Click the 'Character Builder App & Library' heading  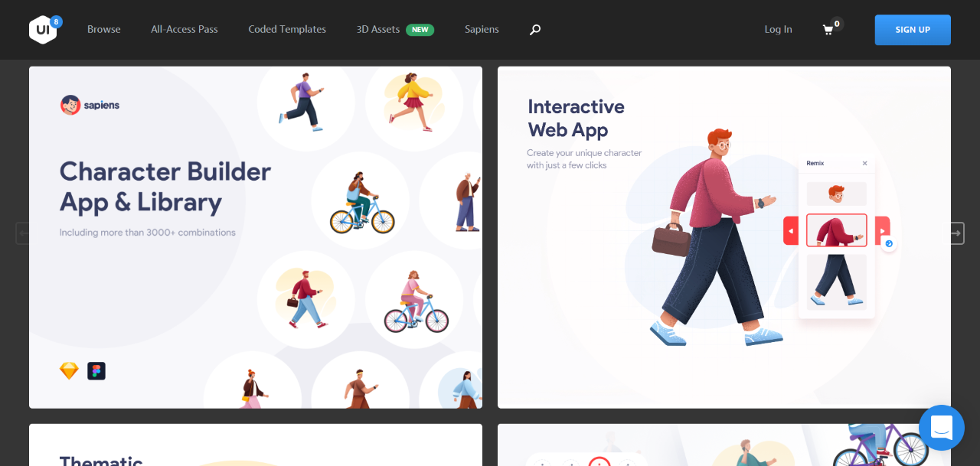(x=165, y=187)
